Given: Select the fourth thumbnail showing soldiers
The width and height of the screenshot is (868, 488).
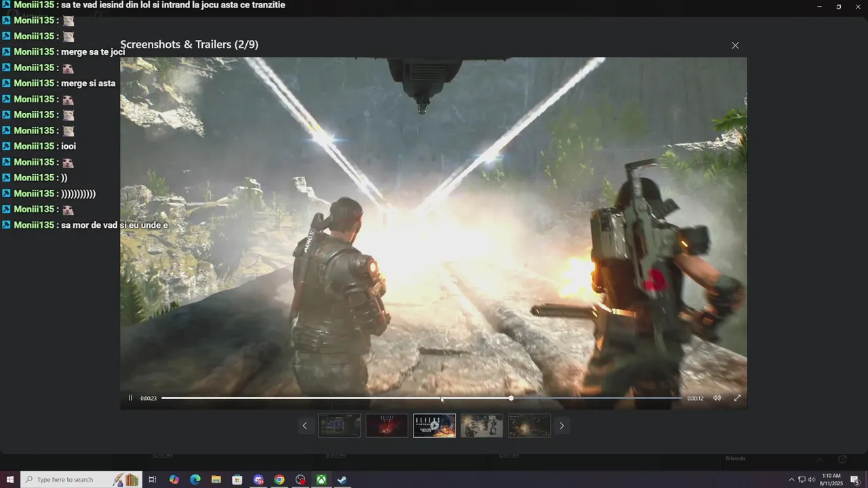Looking at the screenshot, I should click(482, 426).
